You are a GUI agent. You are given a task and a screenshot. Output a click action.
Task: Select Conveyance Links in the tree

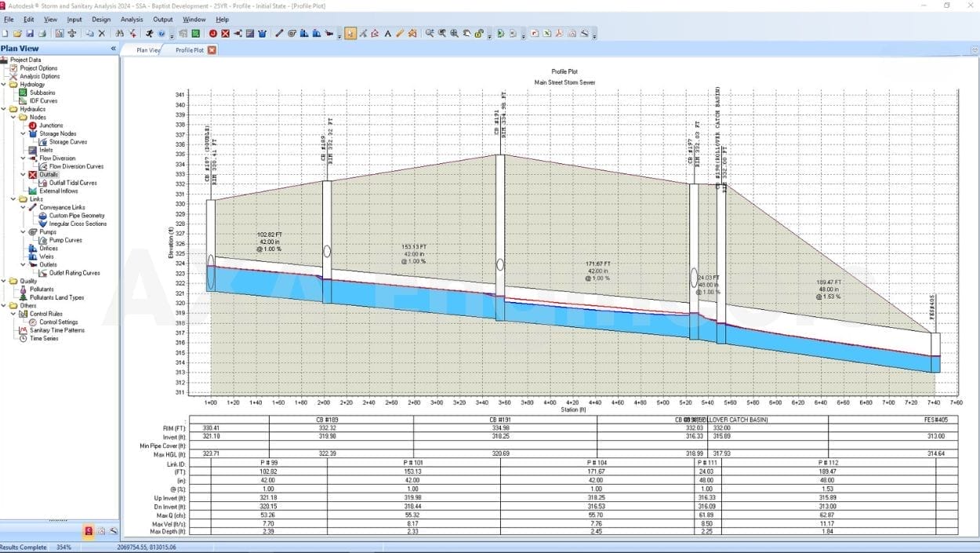[62, 208]
